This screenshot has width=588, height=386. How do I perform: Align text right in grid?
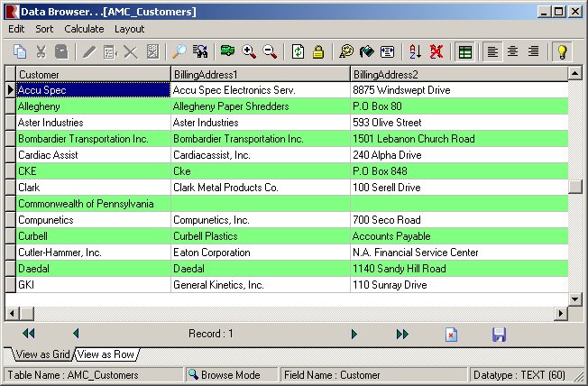point(533,51)
